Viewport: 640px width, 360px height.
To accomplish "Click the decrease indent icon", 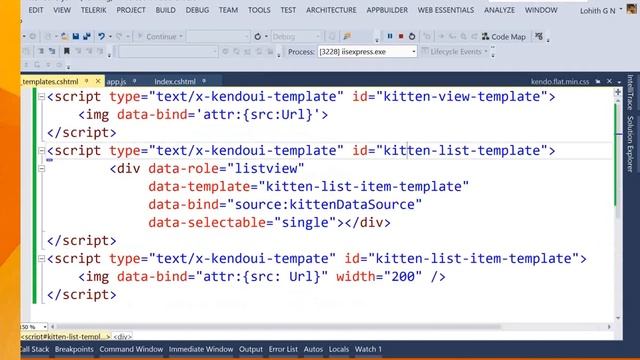I will (x=41, y=51).
